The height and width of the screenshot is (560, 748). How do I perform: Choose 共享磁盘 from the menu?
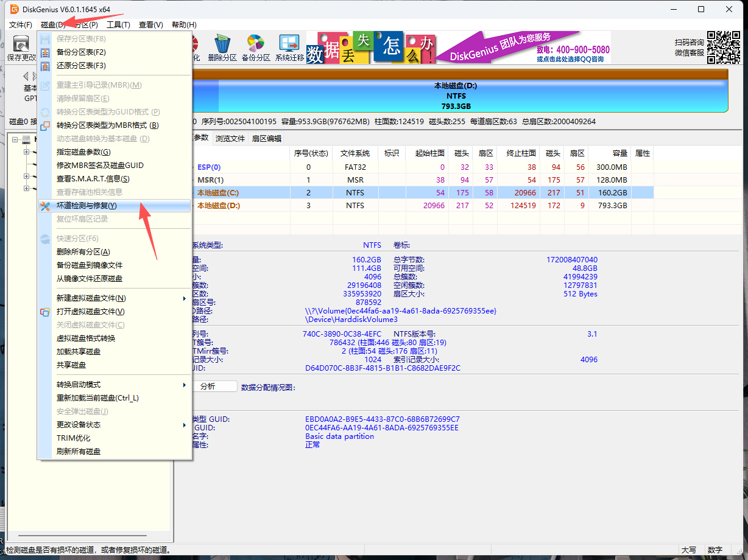(115, 365)
